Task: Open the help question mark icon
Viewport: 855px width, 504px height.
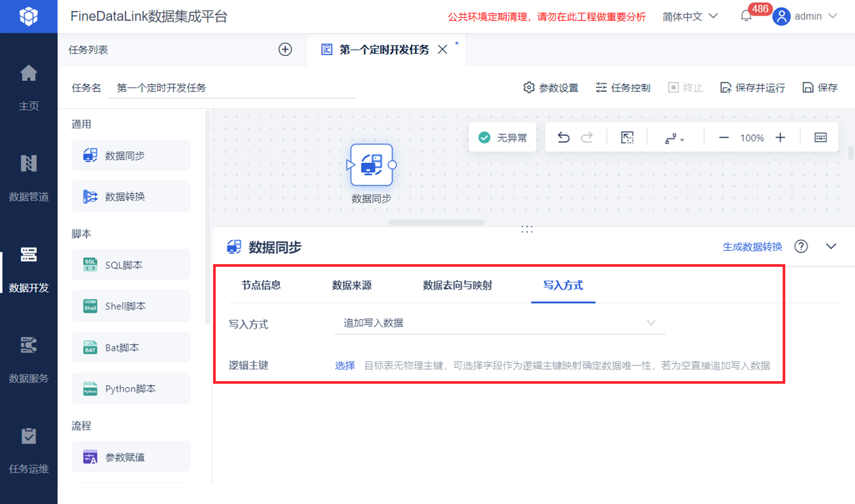Action: click(800, 246)
